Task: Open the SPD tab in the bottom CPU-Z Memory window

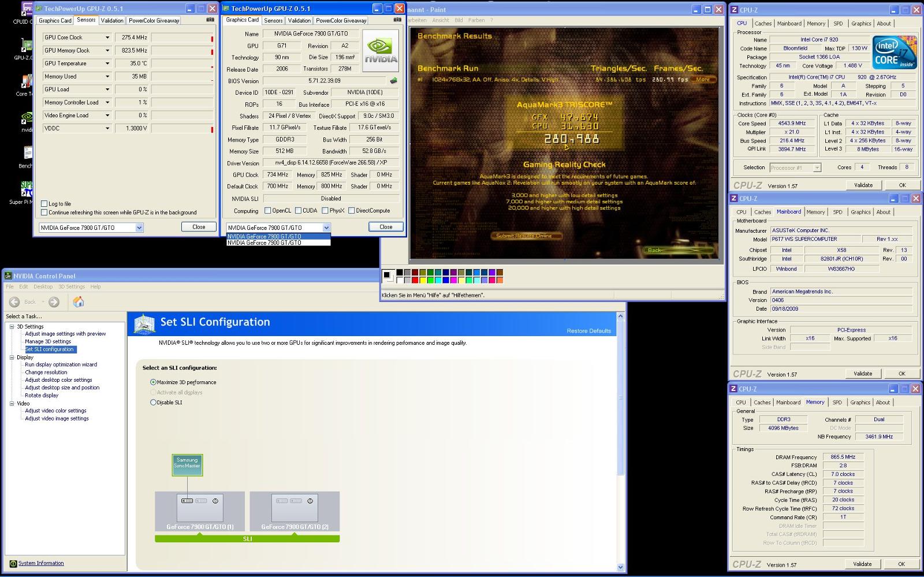Action: (x=837, y=402)
